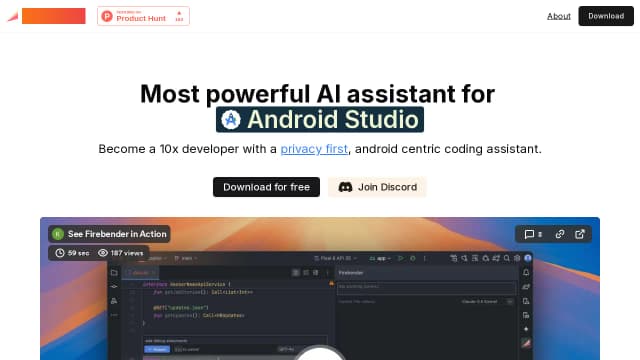Click the eye icon beside 187 views

point(103,253)
